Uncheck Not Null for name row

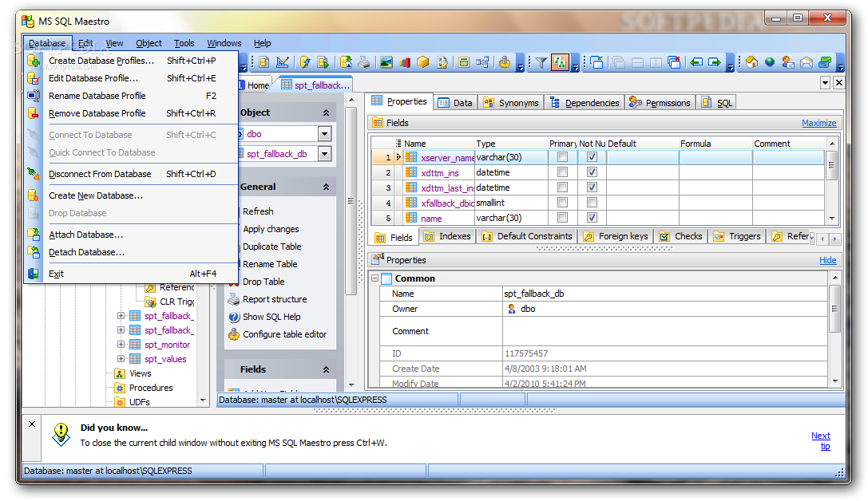pyautogui.click(x=592, y=217)
